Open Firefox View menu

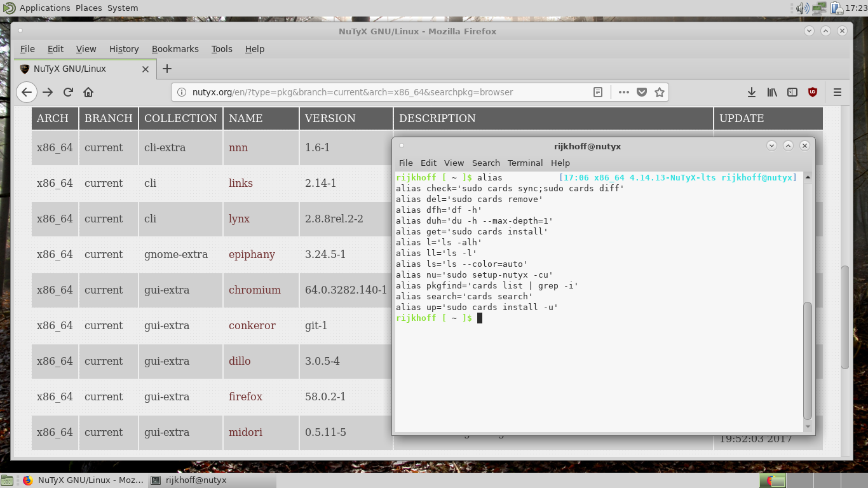(86, 49)
